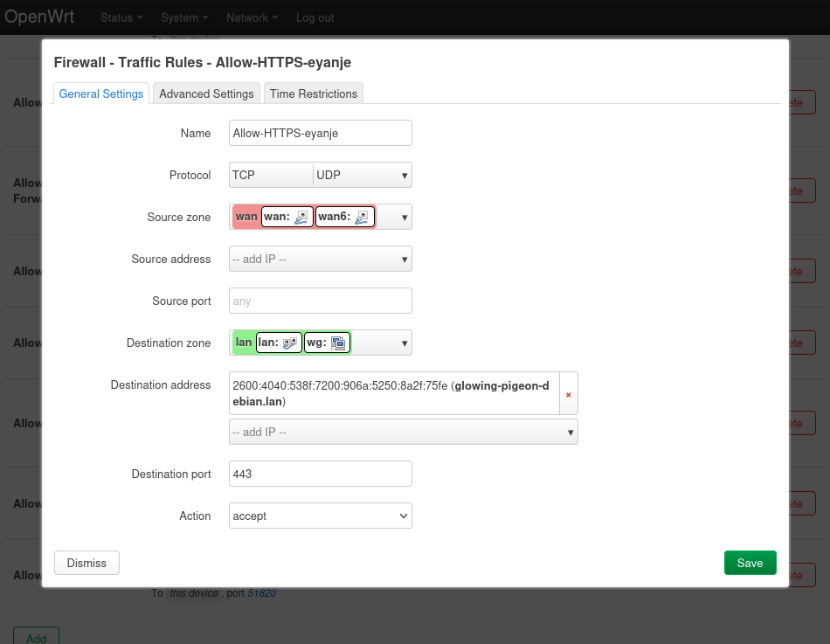
Task: Open the Protocol dropdown
Action: click(405, 176)
